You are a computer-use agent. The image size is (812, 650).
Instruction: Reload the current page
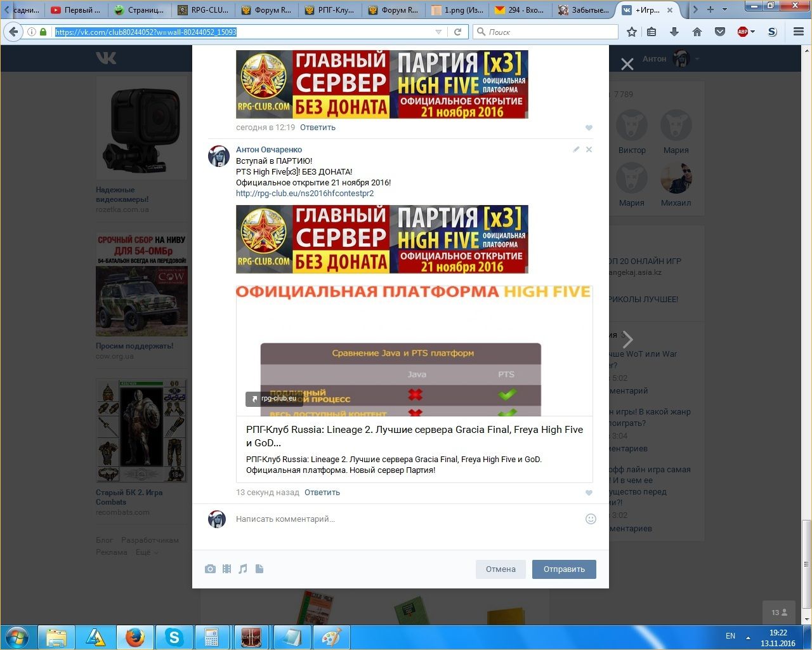[x=458, y=32]
